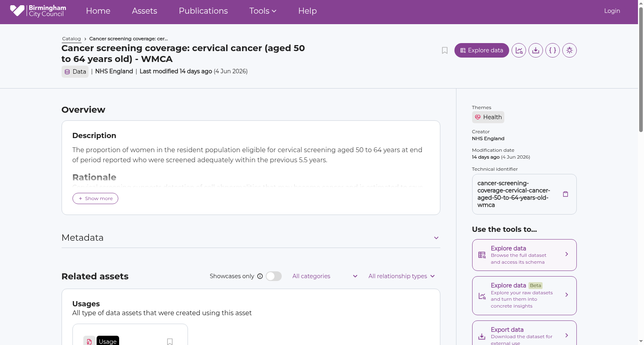This screenshot has width=644, height=345.
Task: Enable the Showcases only switch
Action: point(274,276)
